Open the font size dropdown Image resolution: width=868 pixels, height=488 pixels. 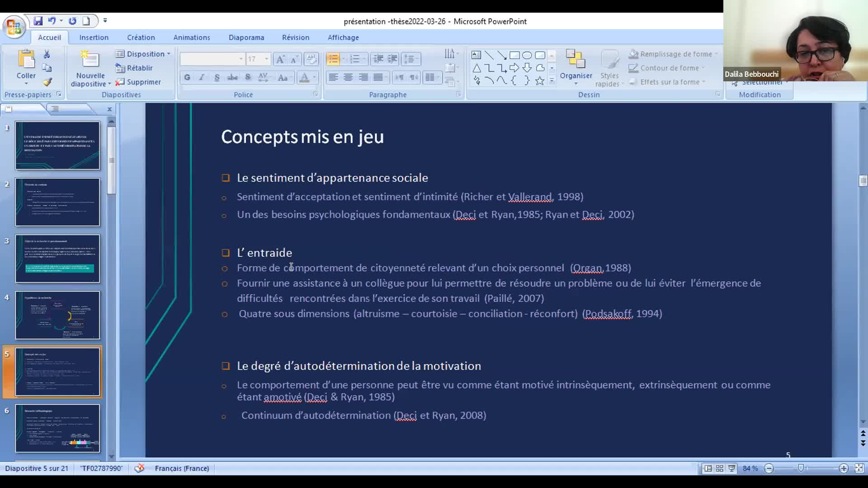266,59
